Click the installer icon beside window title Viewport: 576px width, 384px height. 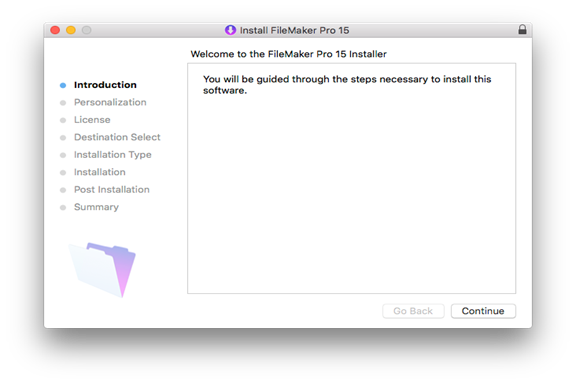(x=230, y=30)
